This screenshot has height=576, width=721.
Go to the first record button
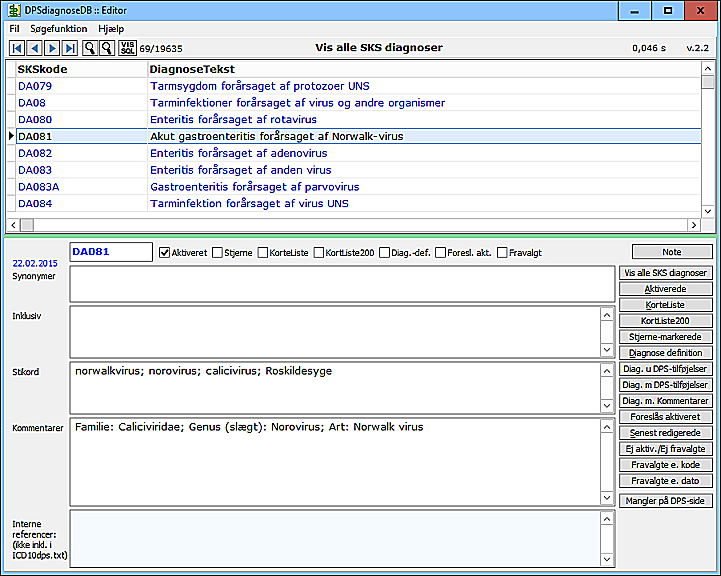(17, 48)
